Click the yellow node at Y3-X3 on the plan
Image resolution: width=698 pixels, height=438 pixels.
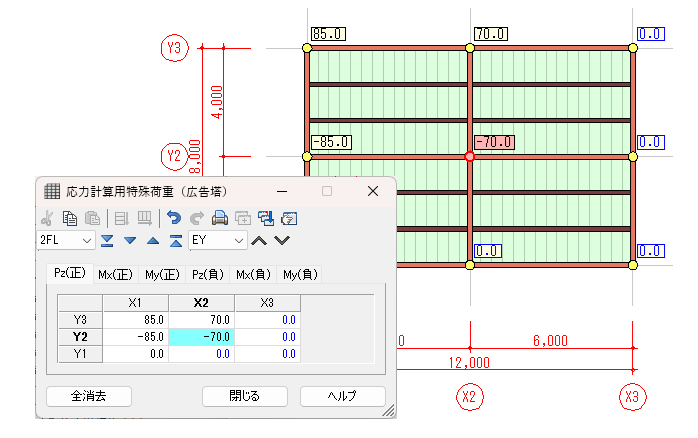(x=633, y=48)
